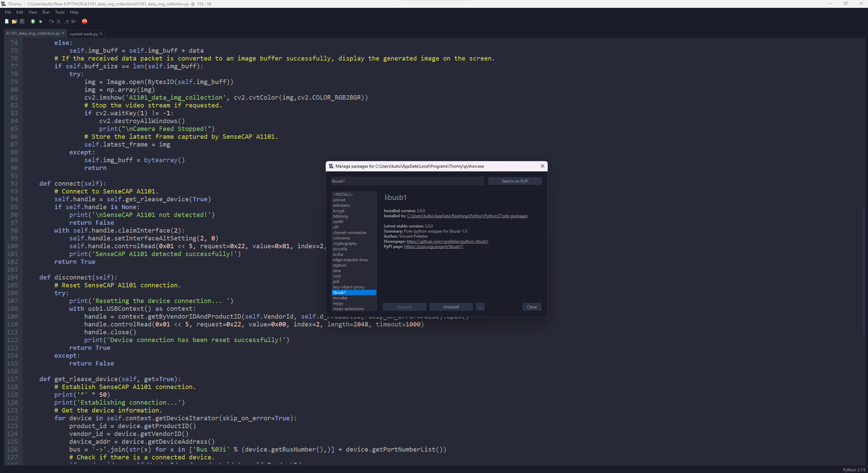The height and width of the screenshot is (473, 868).
Task: Save the file with the floppy icon
Action: coord(22,21)
